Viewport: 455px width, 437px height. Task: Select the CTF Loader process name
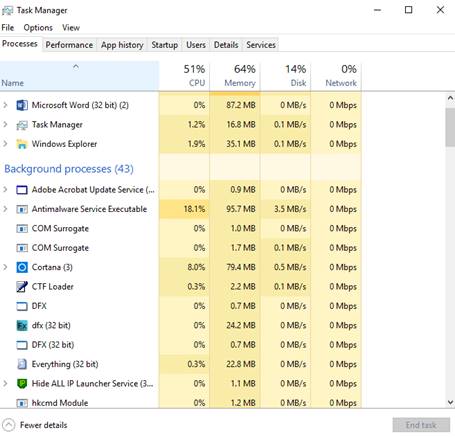(x=53, y=287)
